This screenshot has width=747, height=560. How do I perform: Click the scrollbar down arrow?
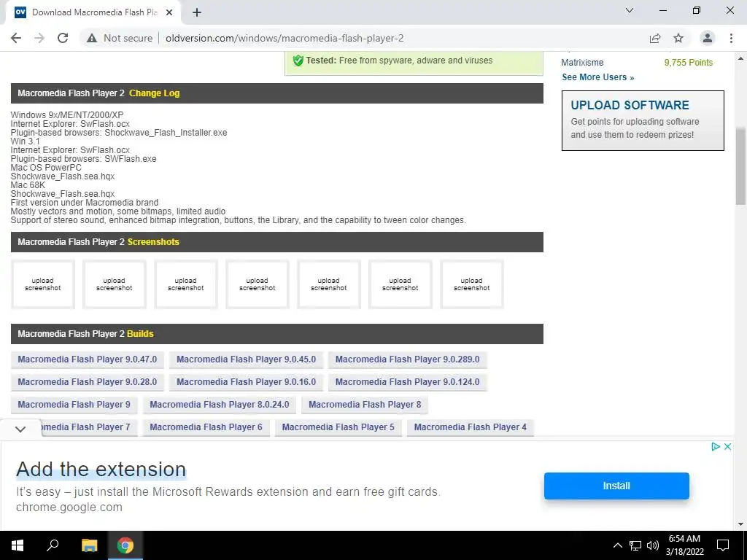click(740, 524)
